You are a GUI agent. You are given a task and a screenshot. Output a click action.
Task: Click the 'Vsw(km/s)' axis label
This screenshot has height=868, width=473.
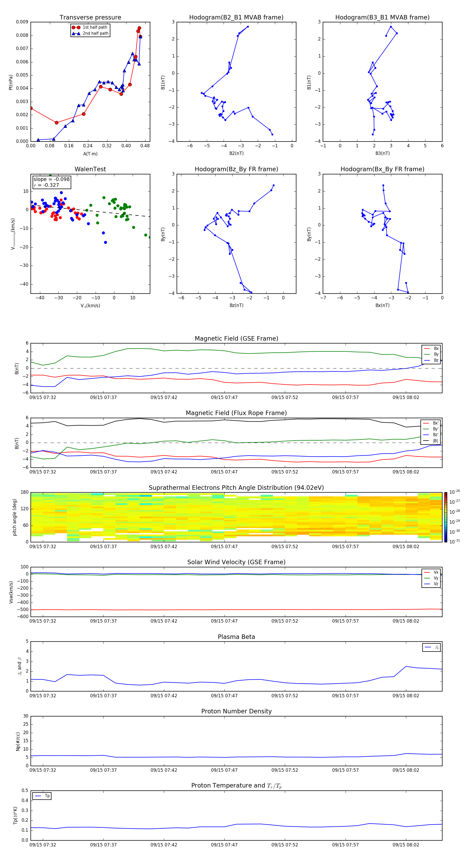pyautogui.click(x=11, y=592)
